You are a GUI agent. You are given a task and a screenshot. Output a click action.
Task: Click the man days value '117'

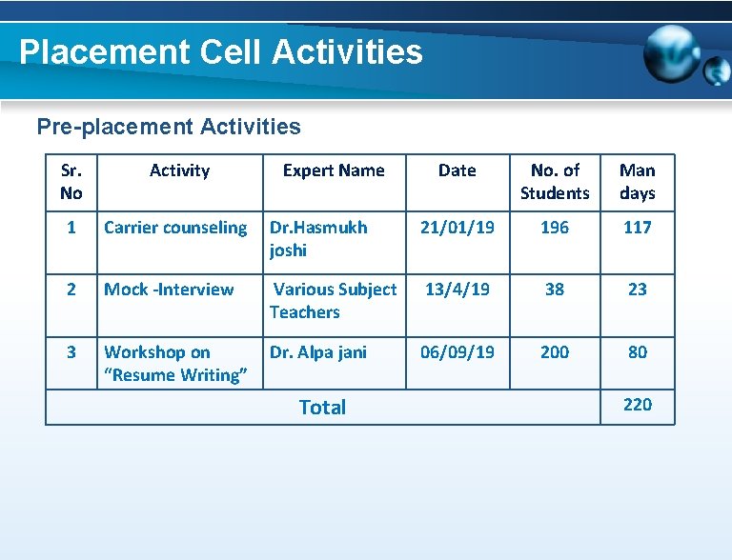tap(638, 228)
